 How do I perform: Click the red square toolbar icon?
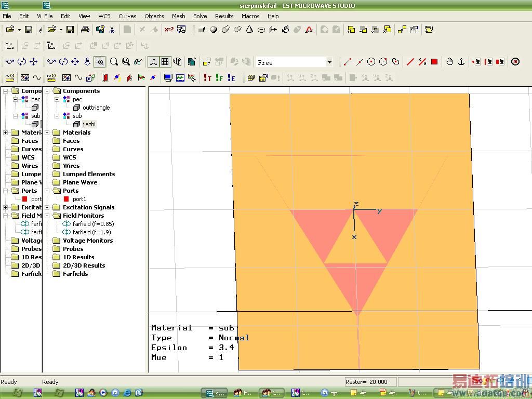pyautogui.click(x=434, y=62)
